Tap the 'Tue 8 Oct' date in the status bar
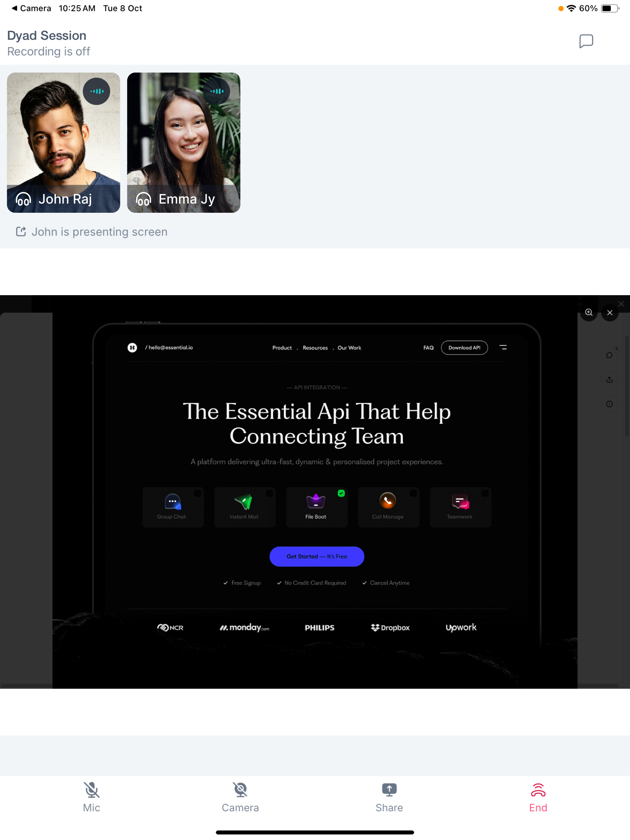This screenshot has height=840, width=630. (x=123, y=8)
